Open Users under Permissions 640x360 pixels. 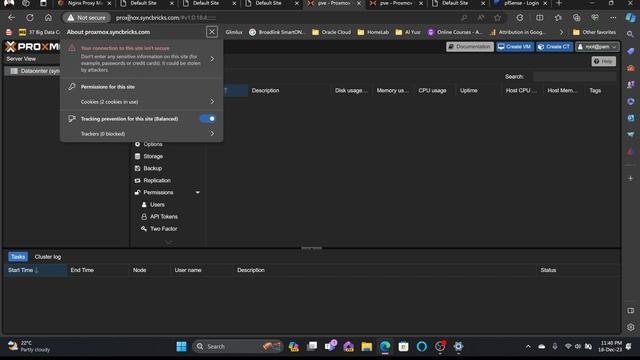157,204
